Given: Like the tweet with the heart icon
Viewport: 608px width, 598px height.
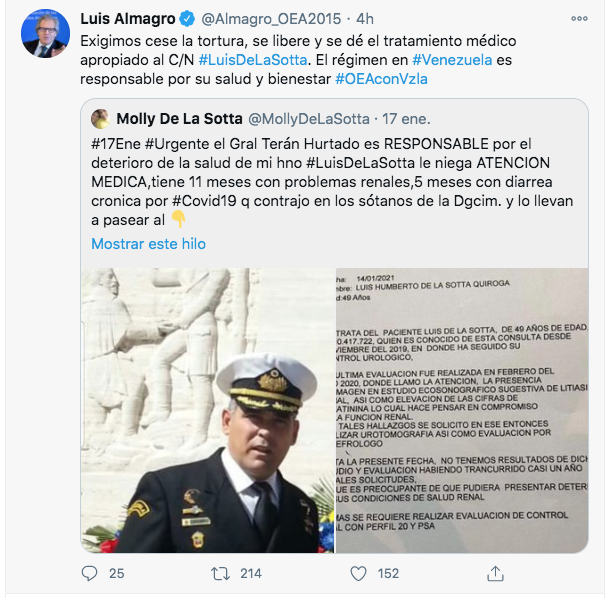Looking at the screenshot, I should [x=358, y=574].
